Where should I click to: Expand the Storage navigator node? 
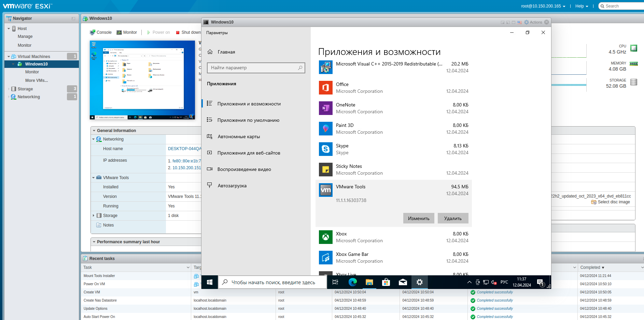click(x=9, y=89)
